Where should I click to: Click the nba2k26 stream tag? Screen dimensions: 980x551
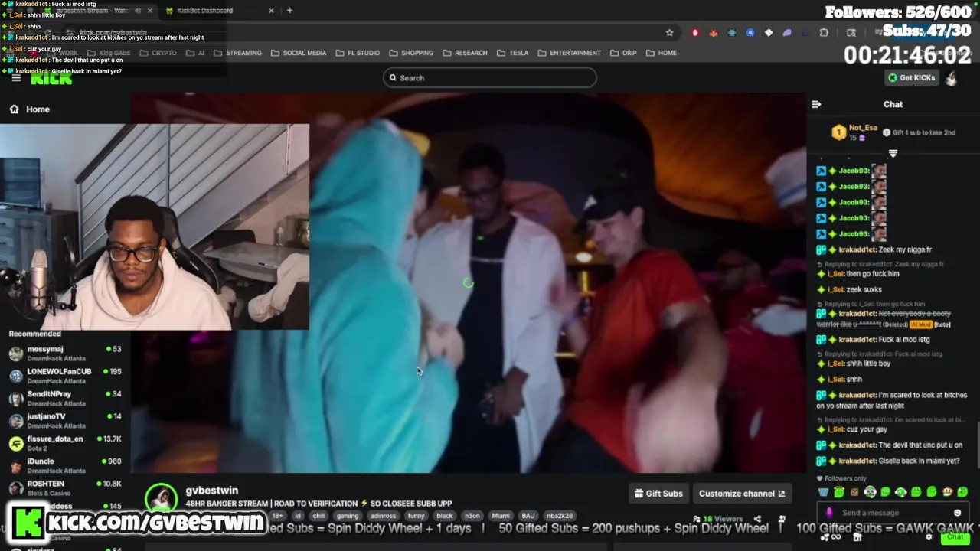click(x=559, y=516)
